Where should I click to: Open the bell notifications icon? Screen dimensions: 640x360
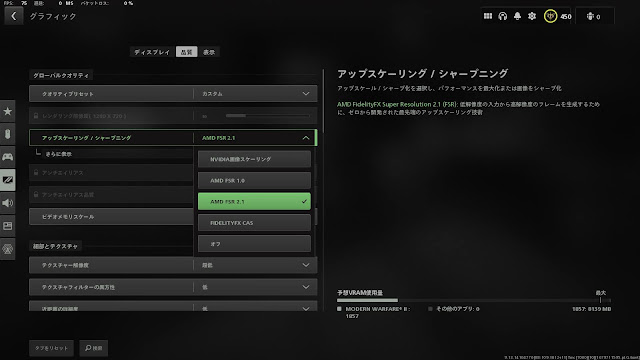pos(517,16)
